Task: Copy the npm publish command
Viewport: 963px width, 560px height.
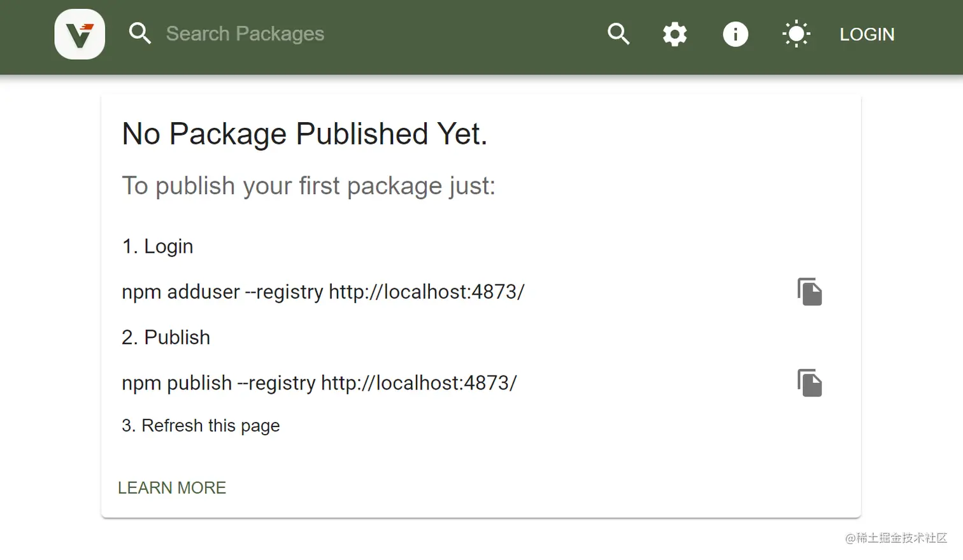Action: point(810,383)
